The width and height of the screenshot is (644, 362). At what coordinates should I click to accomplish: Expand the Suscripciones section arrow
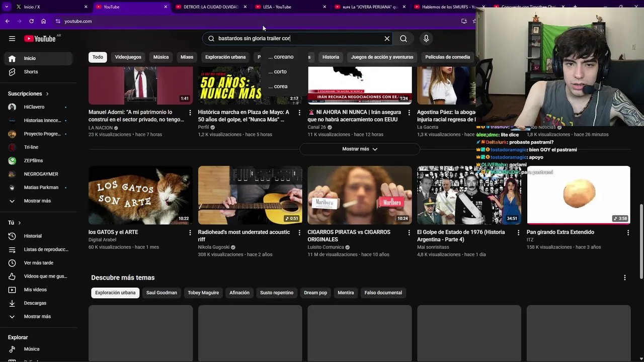point(47,94)
